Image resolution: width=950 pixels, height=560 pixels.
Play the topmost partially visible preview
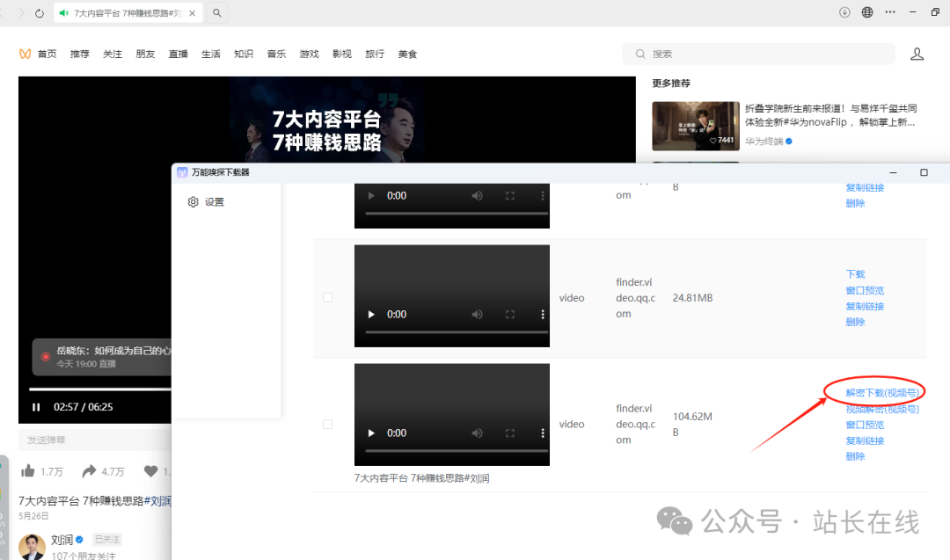pos(371,195)
